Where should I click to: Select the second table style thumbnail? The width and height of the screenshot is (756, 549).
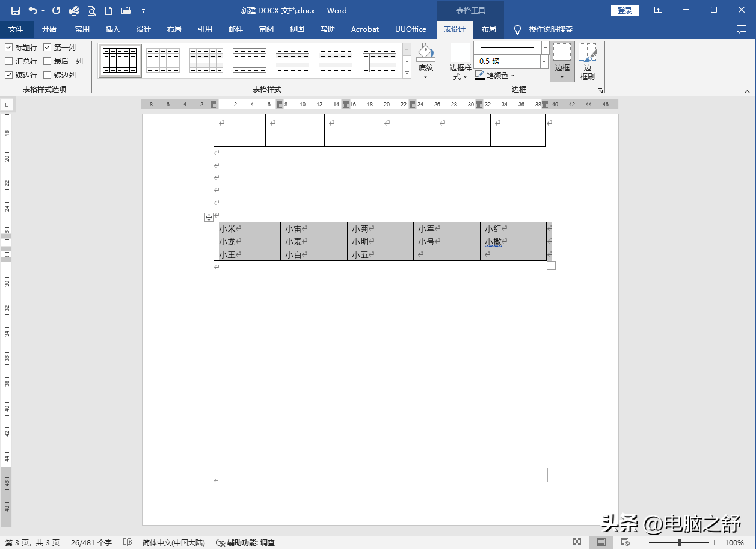163,60
